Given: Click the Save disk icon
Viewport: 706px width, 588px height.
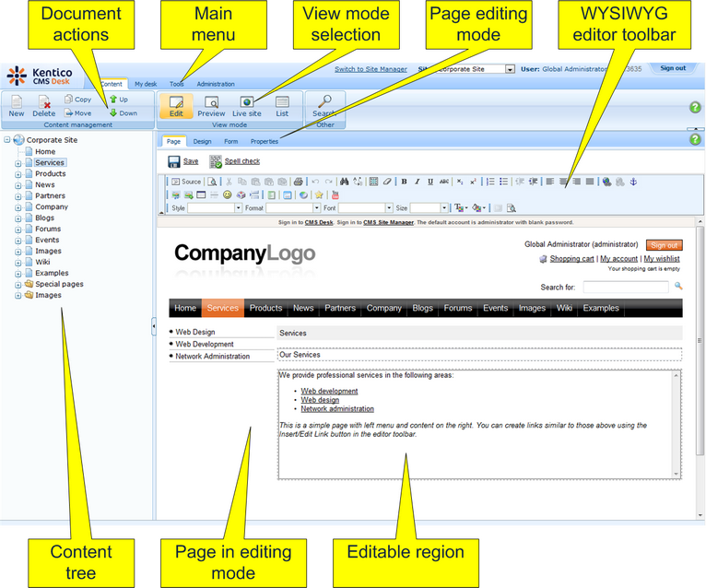Looking at the screenshot, I should (174, 161).
